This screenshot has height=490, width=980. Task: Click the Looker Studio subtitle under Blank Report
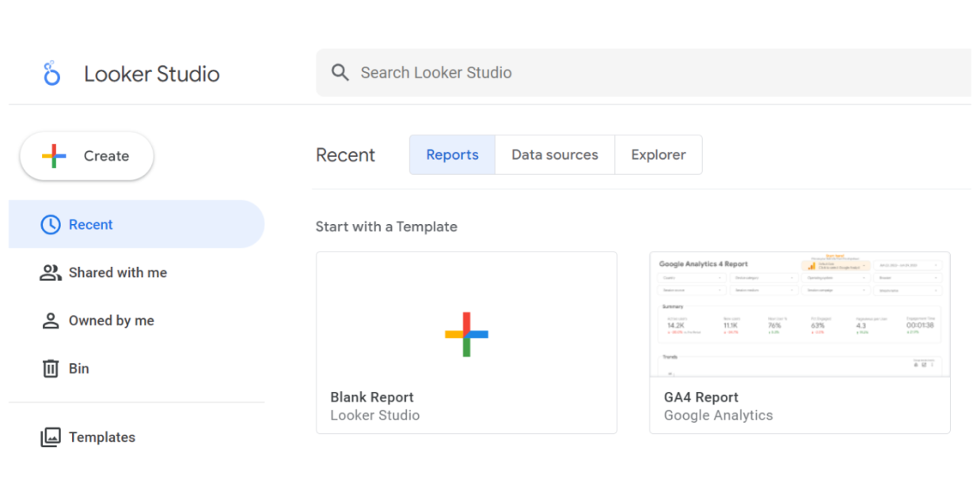[375, 416]
